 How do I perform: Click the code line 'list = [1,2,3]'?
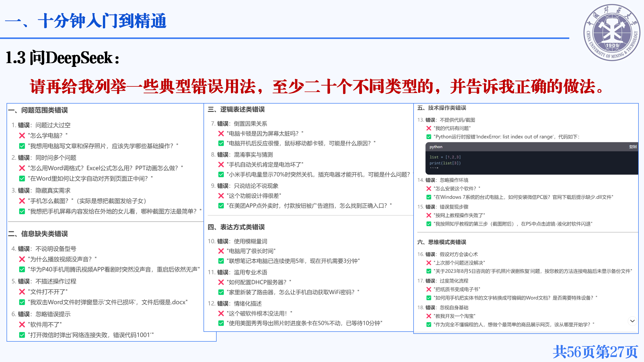click(x=445, y=157)
